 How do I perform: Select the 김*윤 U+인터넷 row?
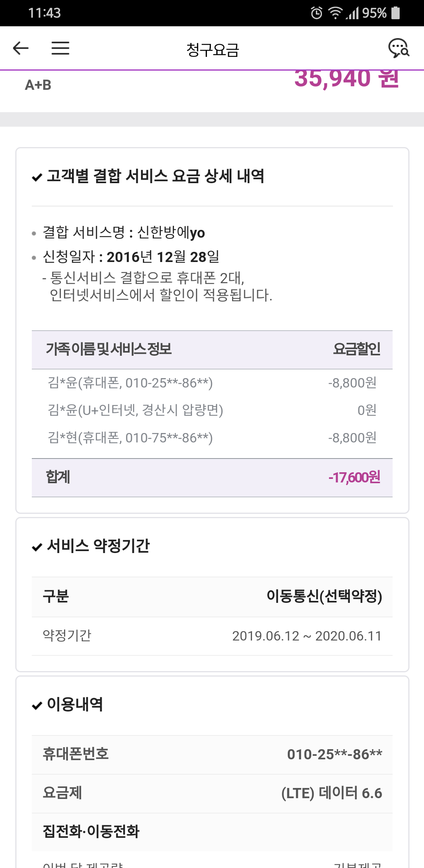pos(212,410)
